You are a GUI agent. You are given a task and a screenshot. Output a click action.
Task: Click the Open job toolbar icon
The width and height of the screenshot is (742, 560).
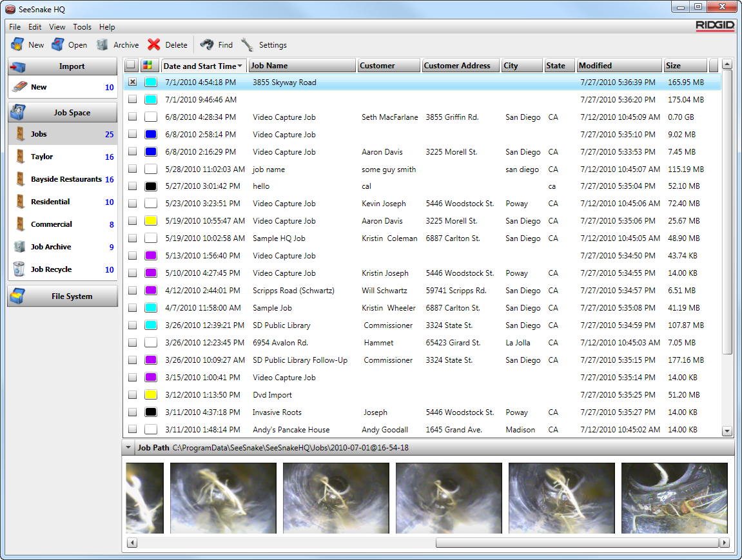[58, 44]
